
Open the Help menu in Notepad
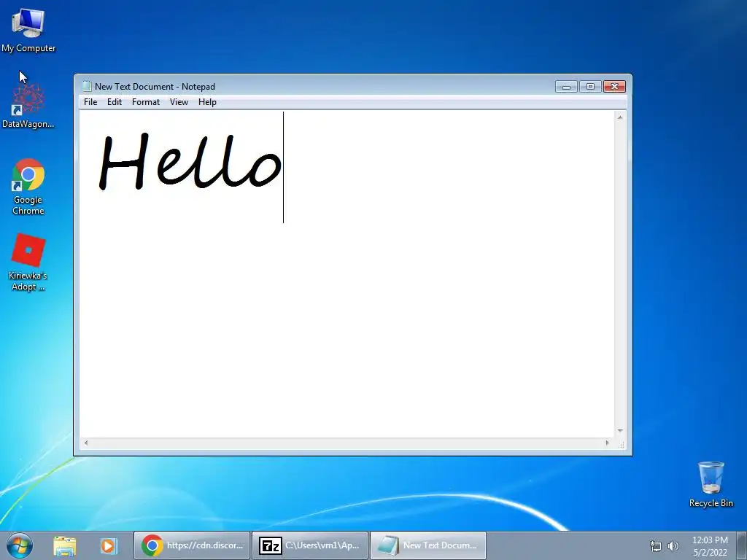pyautogui.click(x=207, y=102)
